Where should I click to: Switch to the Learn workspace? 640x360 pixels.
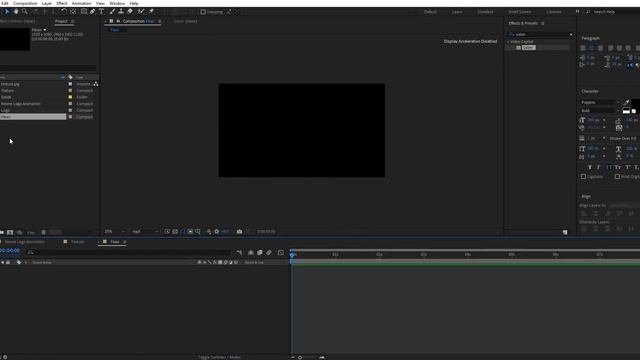coord(457,12)
